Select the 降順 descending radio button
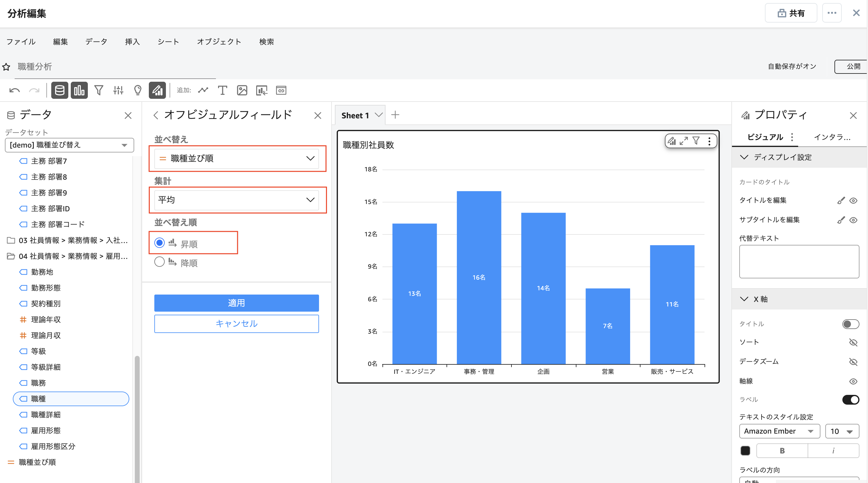Image resolution: width=868 pixels, height=483 pixels. (160, 262)
